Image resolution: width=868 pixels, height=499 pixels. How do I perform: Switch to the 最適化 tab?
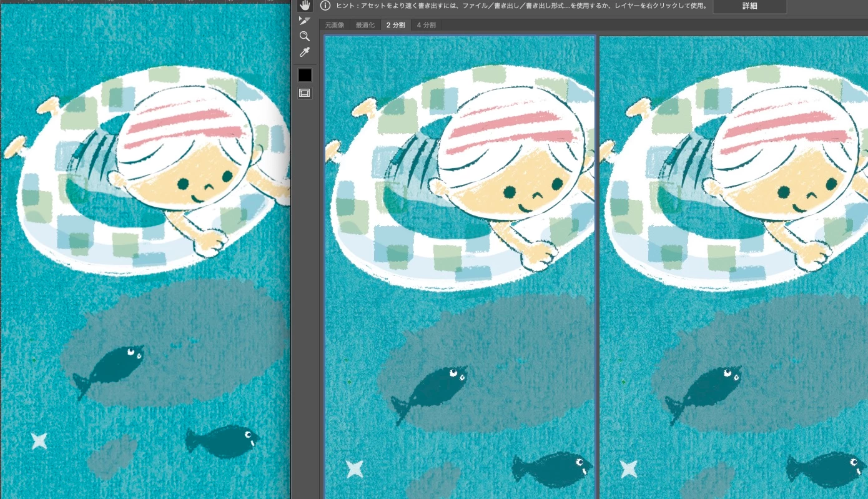[x=365, y=25]
